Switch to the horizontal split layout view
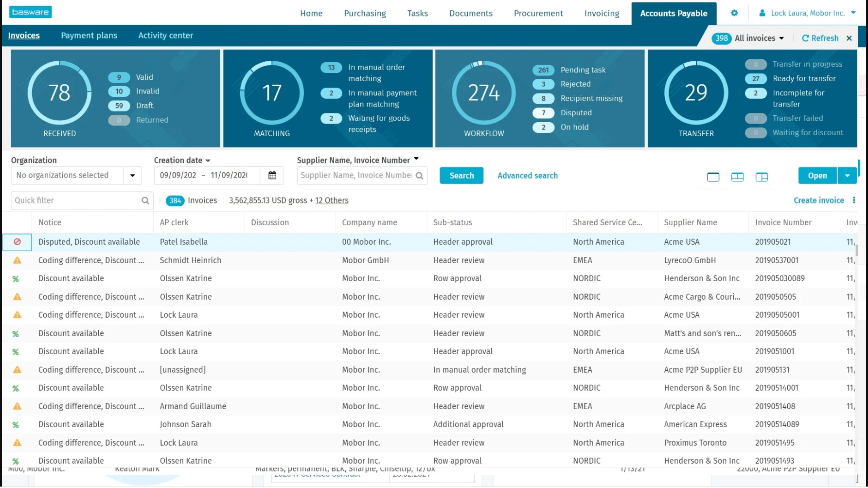The height and width of the screenshot is (488, 868). 737,177
